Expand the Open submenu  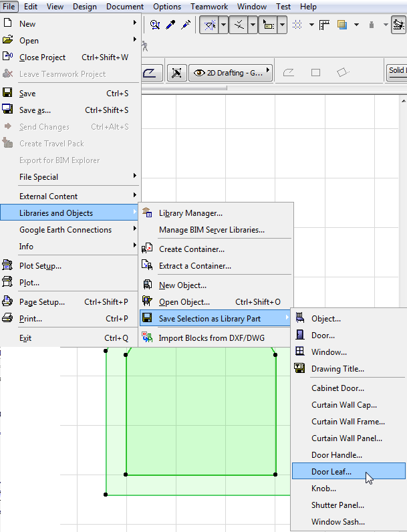70,40
